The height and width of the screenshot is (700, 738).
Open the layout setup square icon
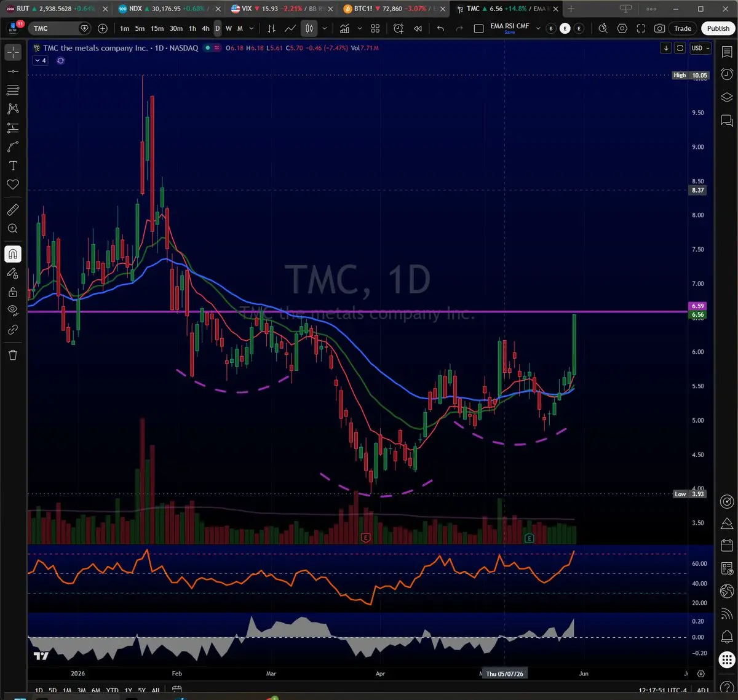click(x=479, y=28)
